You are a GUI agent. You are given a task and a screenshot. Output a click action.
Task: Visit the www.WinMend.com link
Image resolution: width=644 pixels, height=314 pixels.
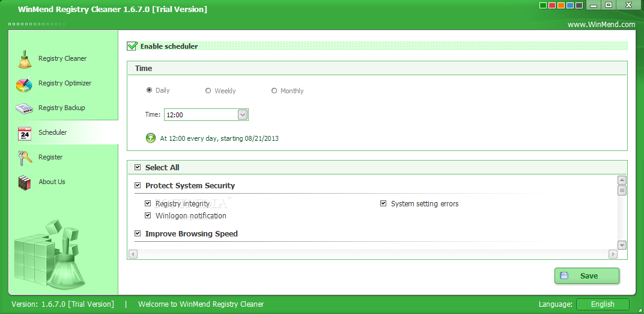coord(601,25)
